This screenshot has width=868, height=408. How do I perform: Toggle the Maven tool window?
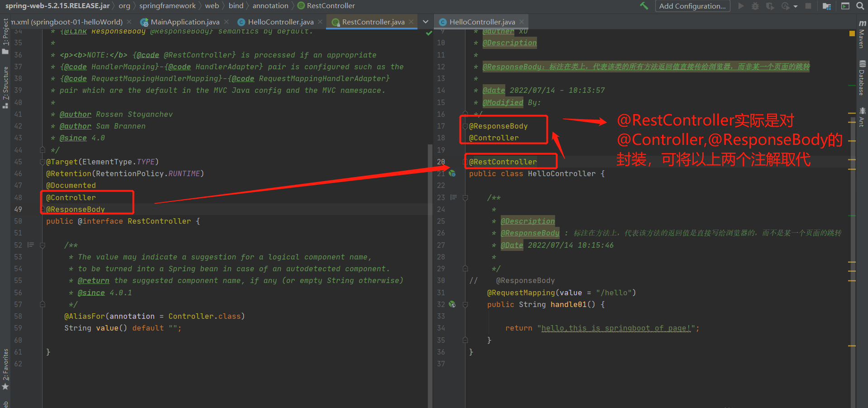[862, 34]
